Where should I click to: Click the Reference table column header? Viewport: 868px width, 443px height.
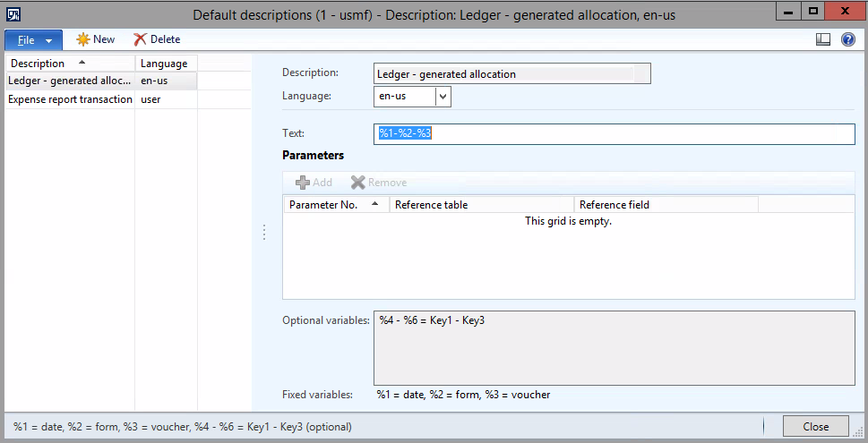click(x=482, y=205)
